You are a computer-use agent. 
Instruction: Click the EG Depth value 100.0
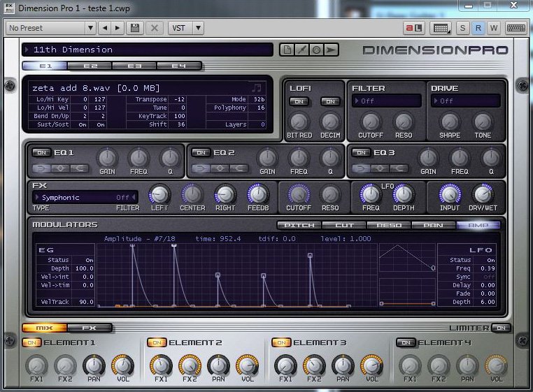tap(84, 268)
